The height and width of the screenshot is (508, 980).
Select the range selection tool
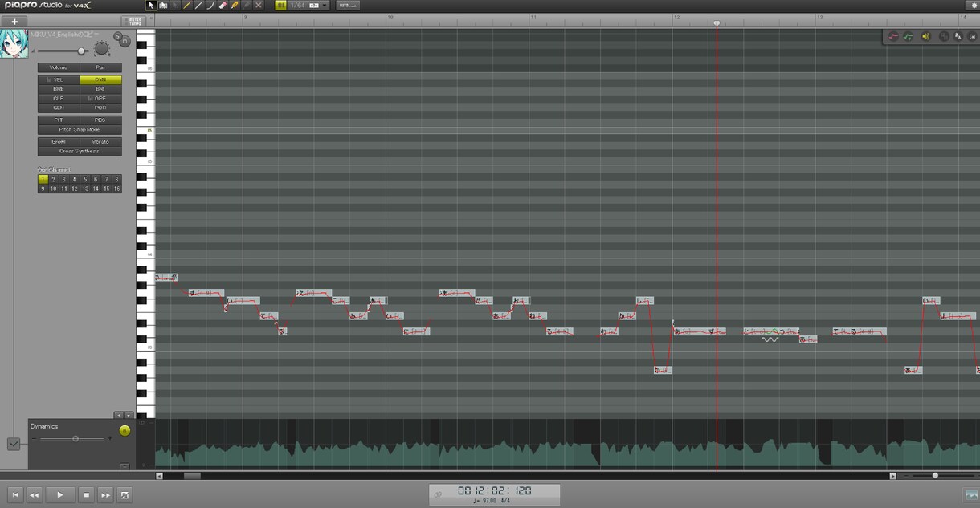point(163,5)
